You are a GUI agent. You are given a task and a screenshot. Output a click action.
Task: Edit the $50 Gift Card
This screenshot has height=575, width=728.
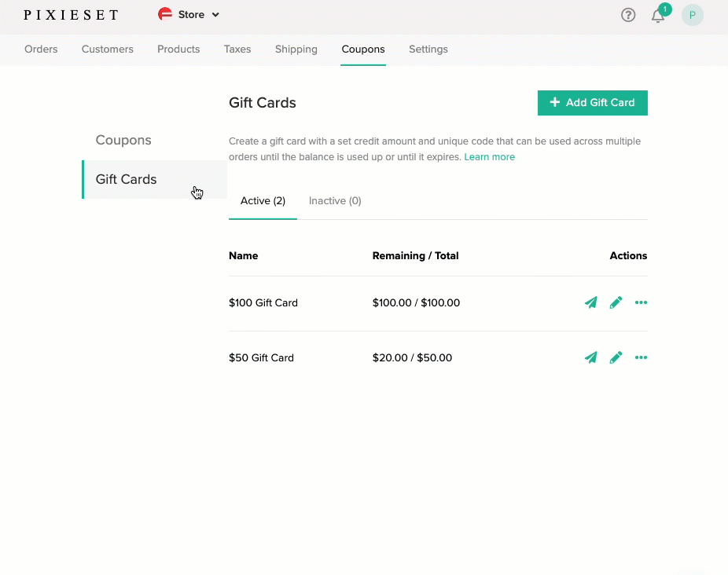pyautogui.click(x=616, y=357)
